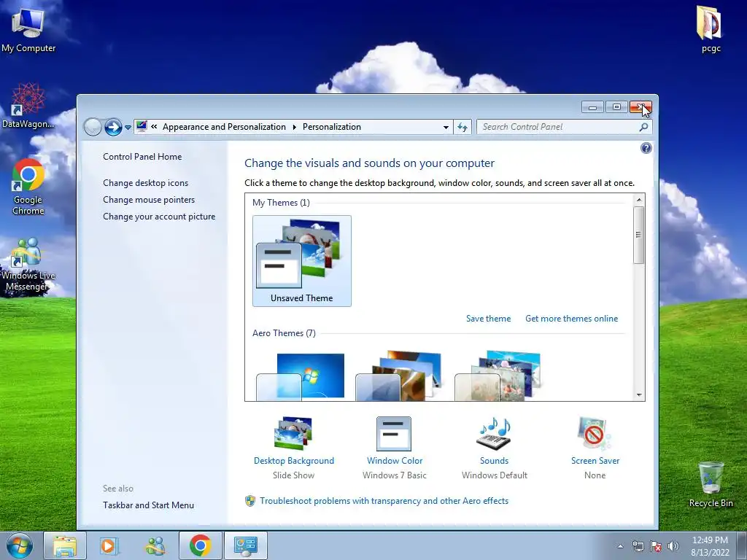Open Control Panel Home link
The image size is (747, 560).
coord(142,157)
